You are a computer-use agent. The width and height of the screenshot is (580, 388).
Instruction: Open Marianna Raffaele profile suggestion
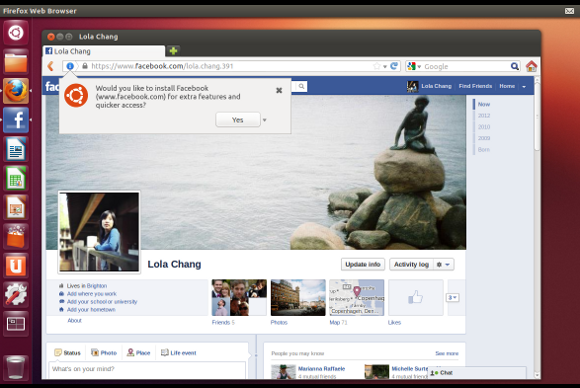click(x=321, y=369)
